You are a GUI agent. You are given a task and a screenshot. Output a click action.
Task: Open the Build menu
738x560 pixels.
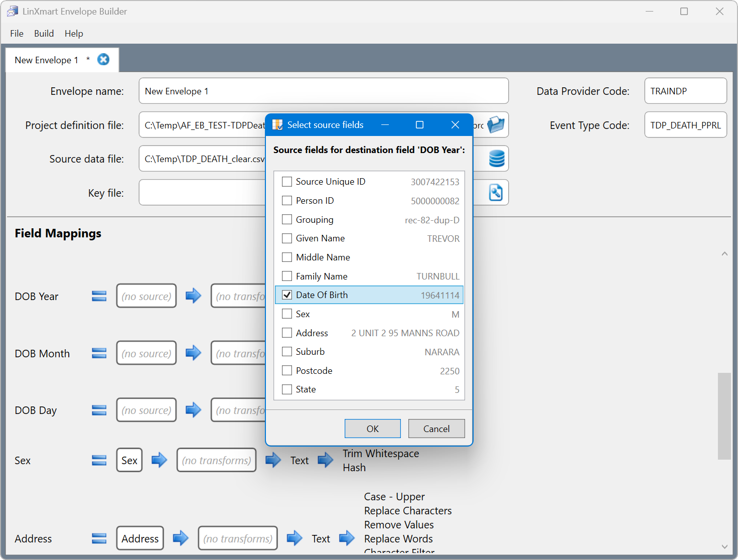coord(44,34)
